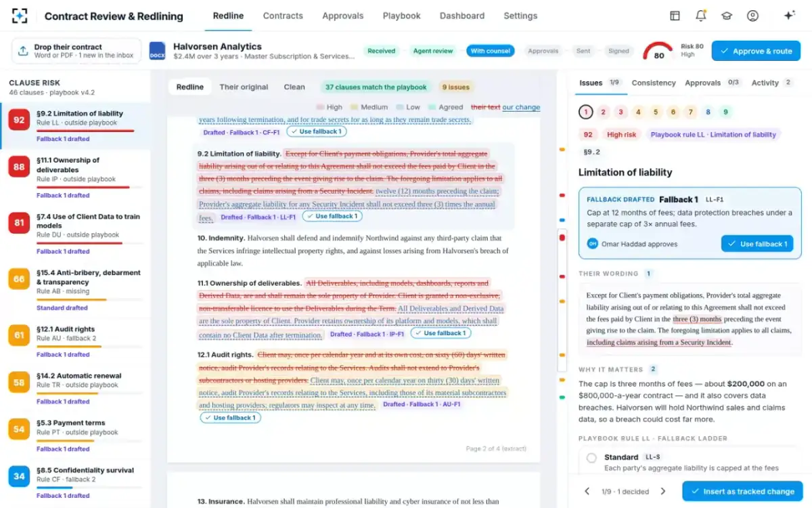
Task: Click 37 clauses match the playbook badge
Action: 376,87
